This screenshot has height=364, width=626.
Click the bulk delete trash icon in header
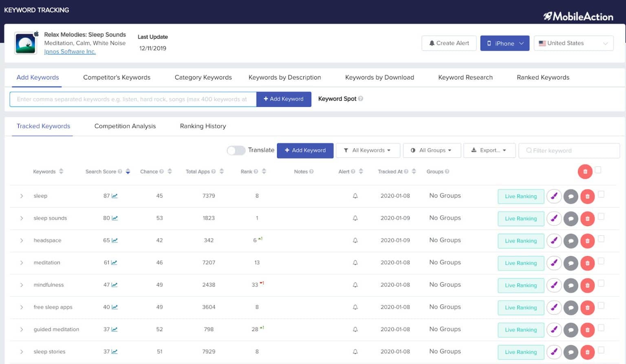tap(585, 172)
